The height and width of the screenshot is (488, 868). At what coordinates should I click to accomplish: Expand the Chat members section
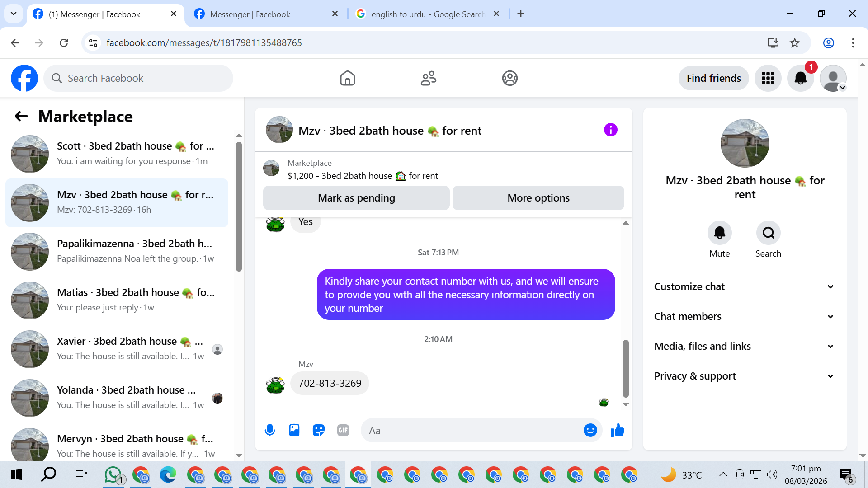click(744, 316)
